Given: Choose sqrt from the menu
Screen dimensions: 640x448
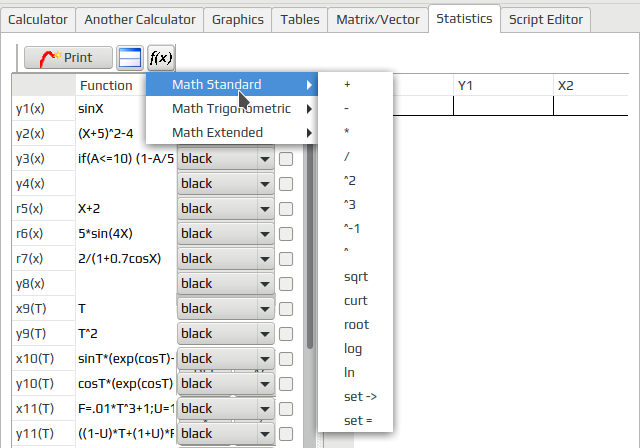Looking at the screenshot, I should [355, 277].
